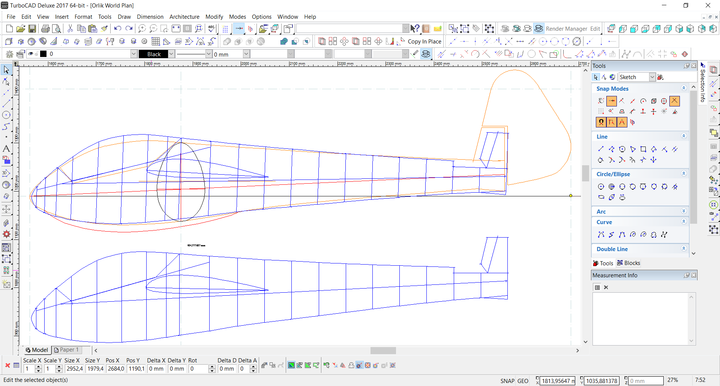Click the Size X input field
This screenshot has width=720, height=386.
point(74,369)
